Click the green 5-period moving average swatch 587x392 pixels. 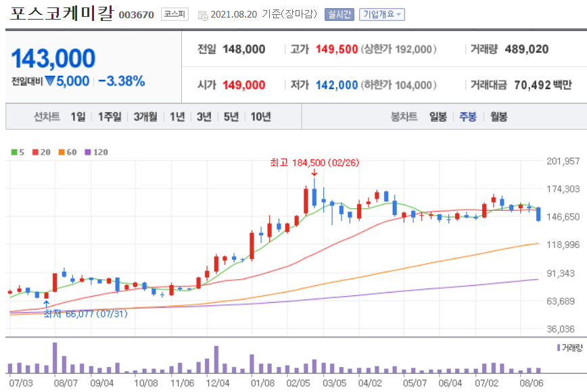coord(14,152)
